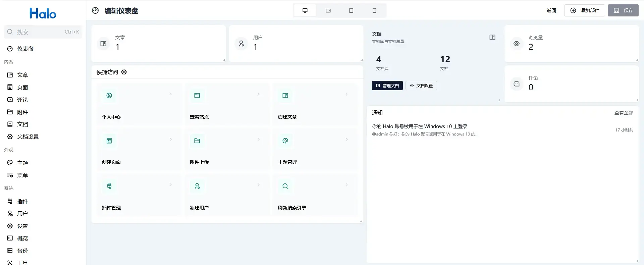Image resolution: width=644 pixels, height=265 pixels.
Task: Click the 创建文章 book icon
Action: click(x=285, y=96)
